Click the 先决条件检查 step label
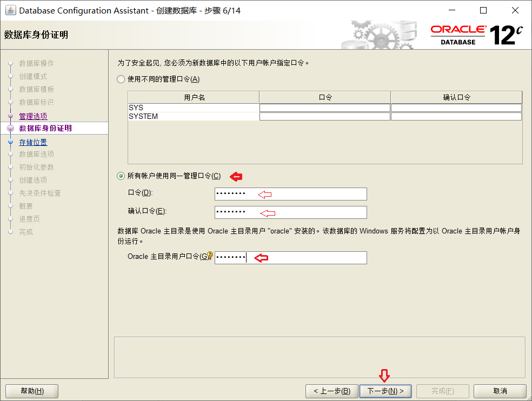The height and width of the screenshot is (401, 532). click(x=39, y=193)
